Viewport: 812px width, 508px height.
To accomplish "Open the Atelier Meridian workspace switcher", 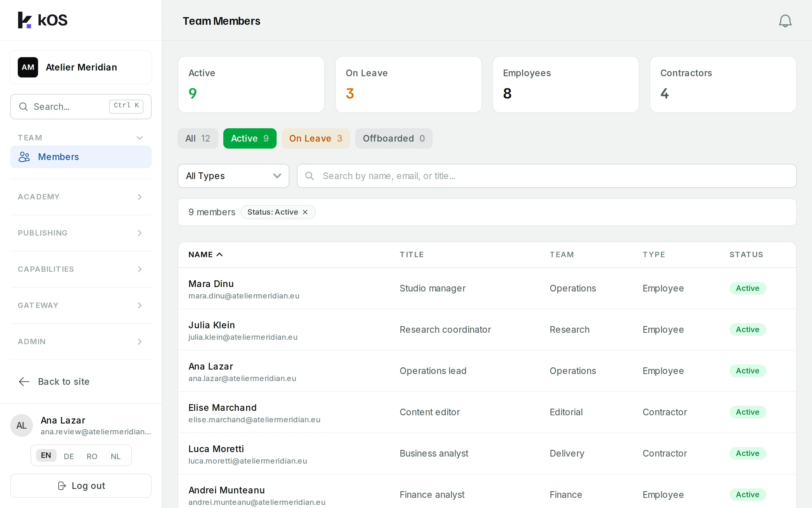I will 81,67.
